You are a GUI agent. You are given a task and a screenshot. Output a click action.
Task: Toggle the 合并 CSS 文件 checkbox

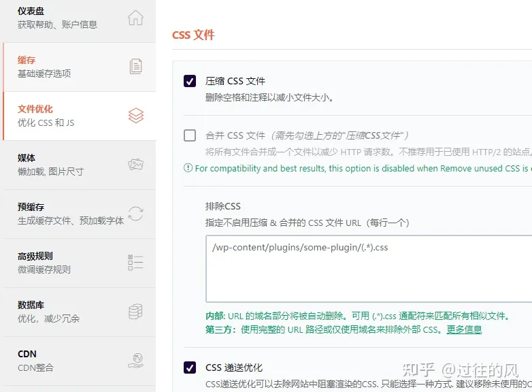click(190, 135)
